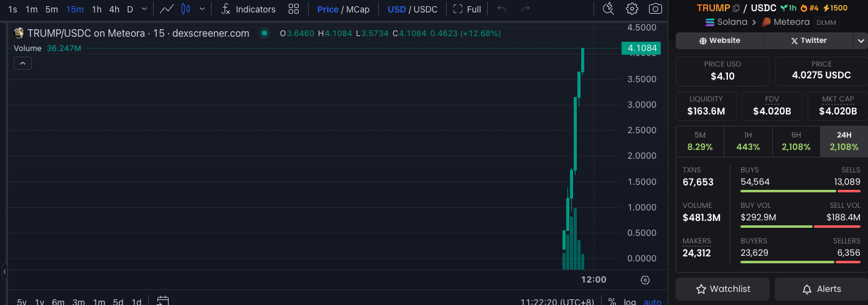Collapse the Volume legend with arrow button
868x305 pixels.
pyautogui.click(x=22, y=63)
